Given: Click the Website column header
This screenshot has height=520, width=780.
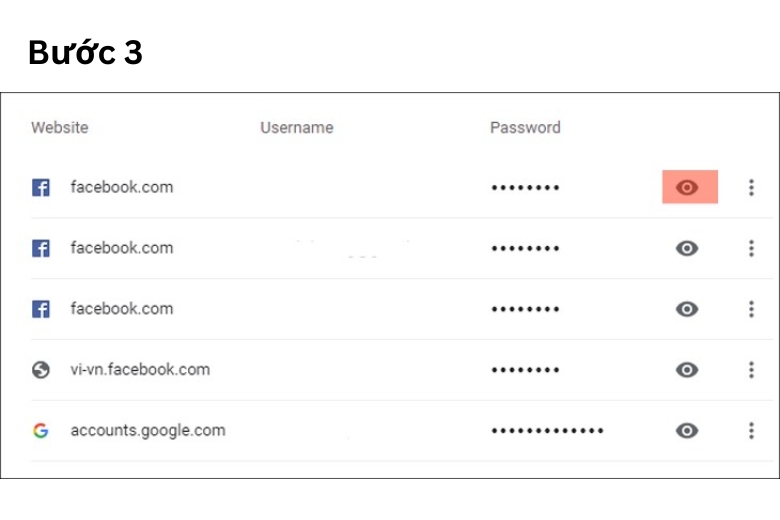Looking at the screenshot, I should 59,127.
